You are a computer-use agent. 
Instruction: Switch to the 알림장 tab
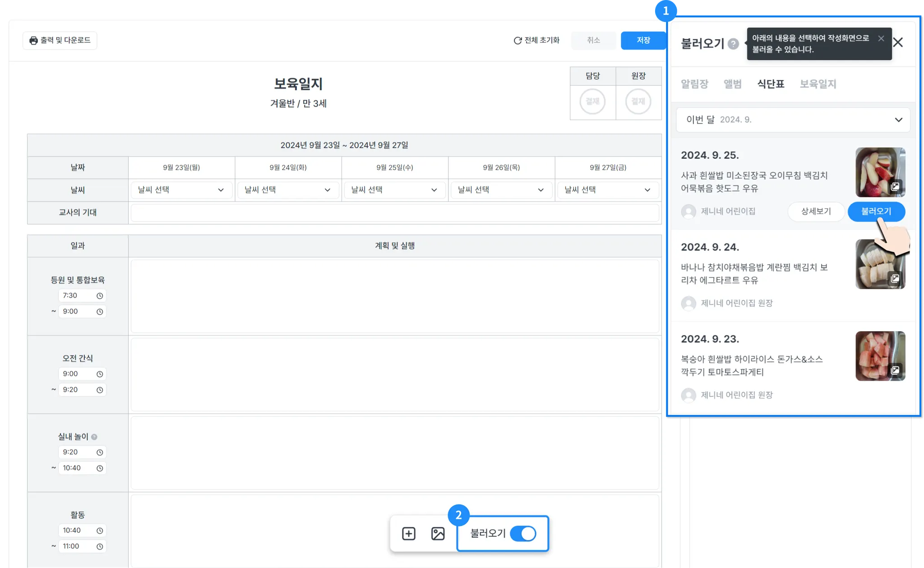[694, 84]
